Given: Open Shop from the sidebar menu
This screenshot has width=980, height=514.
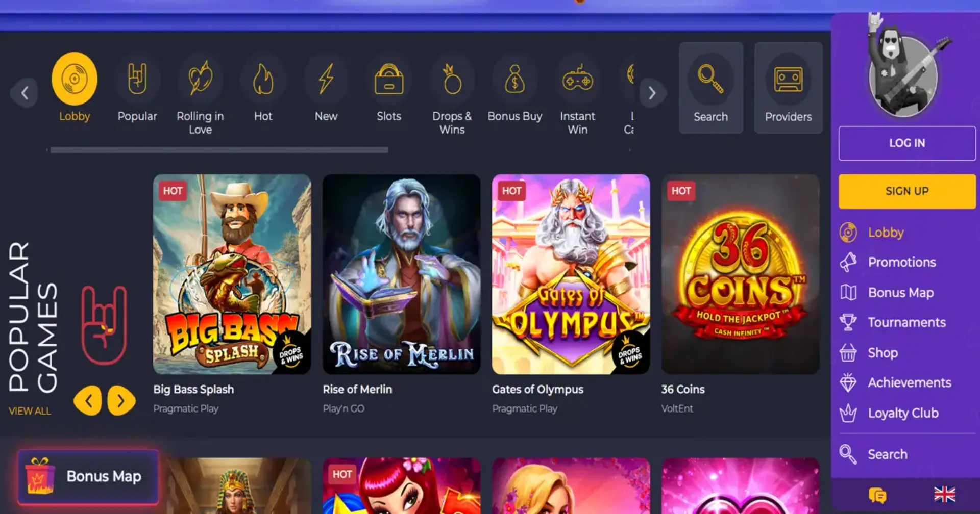Looking at the screenshot, I should point(883,352).
